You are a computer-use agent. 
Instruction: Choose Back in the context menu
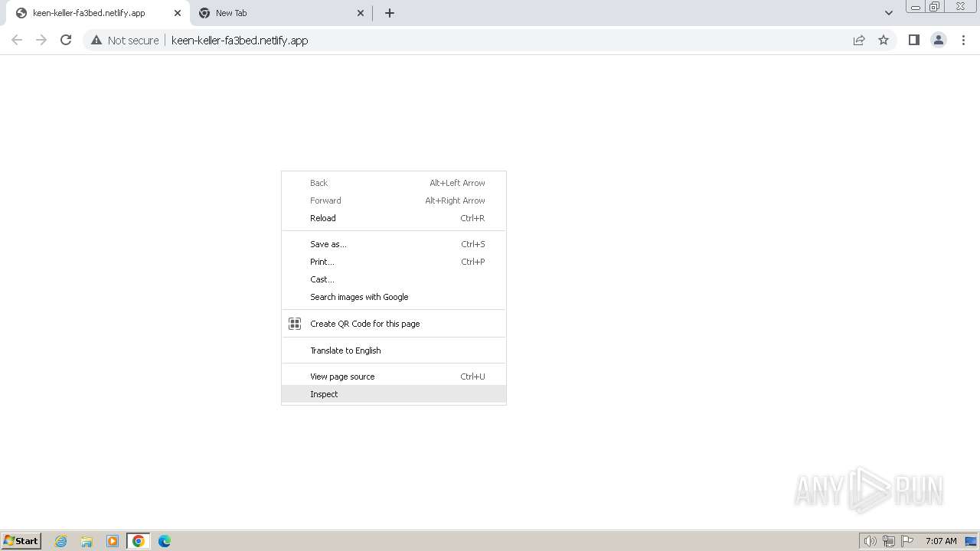click(x=394, y=183)
